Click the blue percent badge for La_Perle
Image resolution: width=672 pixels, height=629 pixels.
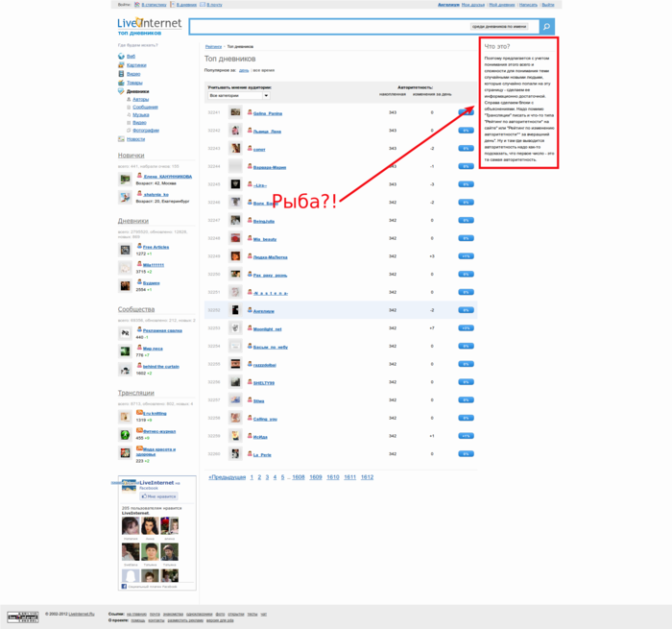click(x=466, y=453)
